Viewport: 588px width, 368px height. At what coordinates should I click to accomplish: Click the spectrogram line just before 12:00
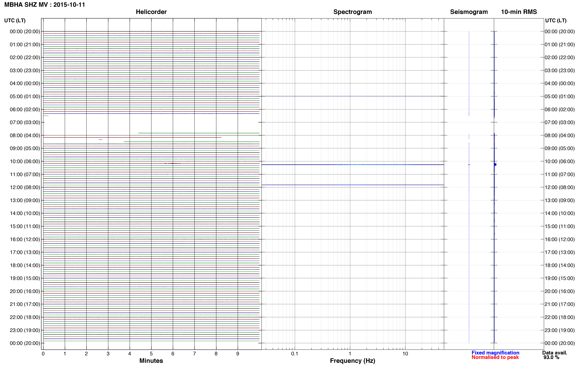(x=353, y=185)
